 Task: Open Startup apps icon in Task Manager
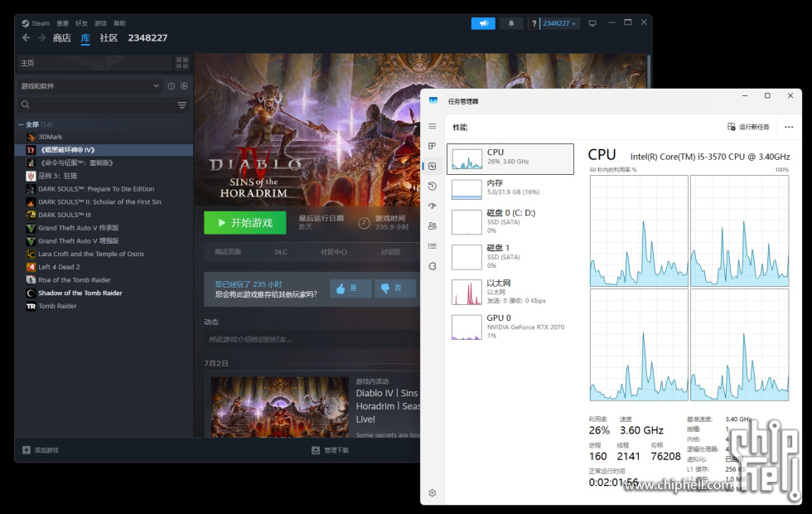point(433,206)
